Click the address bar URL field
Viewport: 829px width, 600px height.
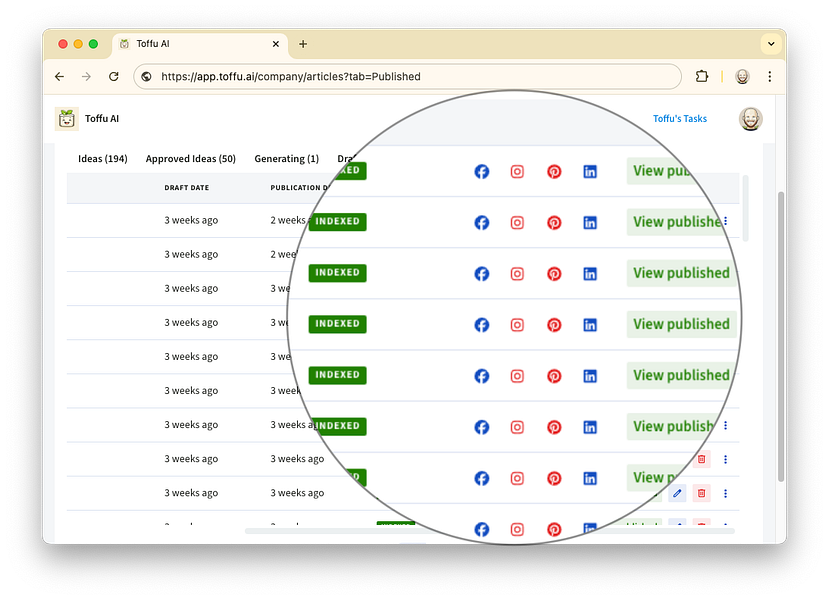click(407, 77)
